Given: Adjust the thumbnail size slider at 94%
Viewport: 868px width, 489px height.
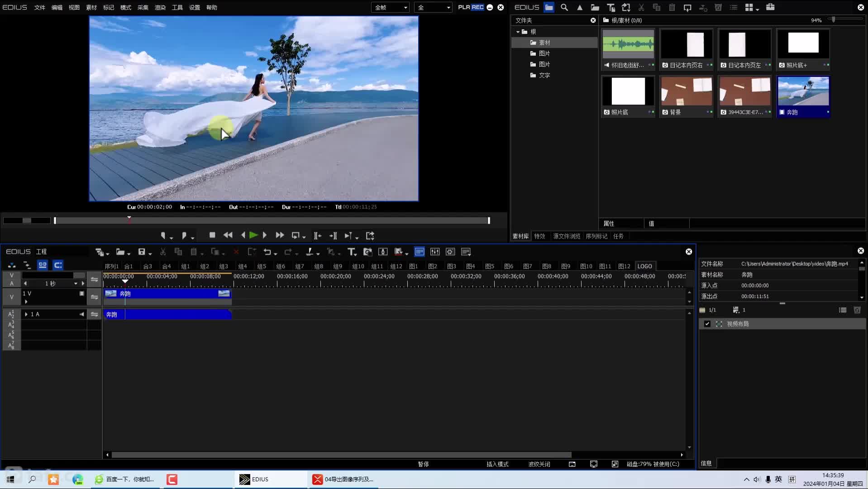Looking at the screenshot, I should coord(834,19).
